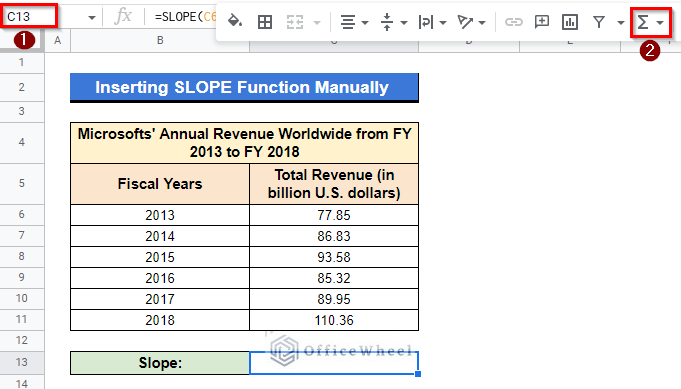Click the formula bar with =SLOPE formula

(x=185, y=17)
